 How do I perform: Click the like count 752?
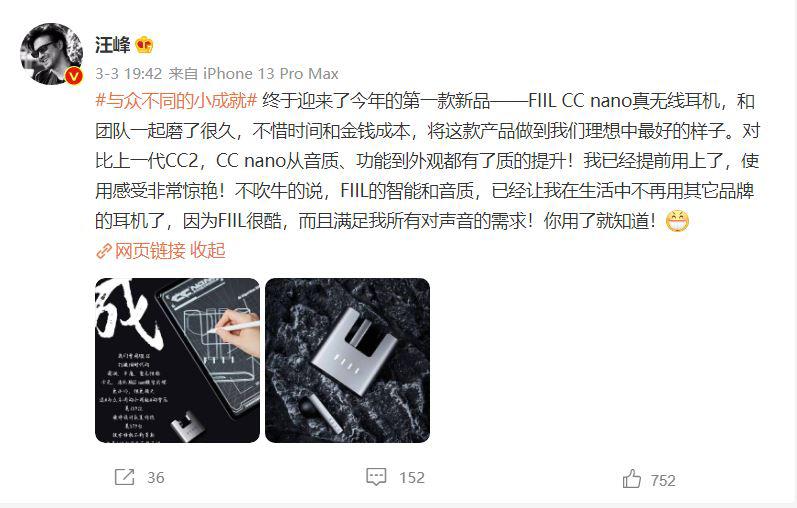(x=663, y=481)
